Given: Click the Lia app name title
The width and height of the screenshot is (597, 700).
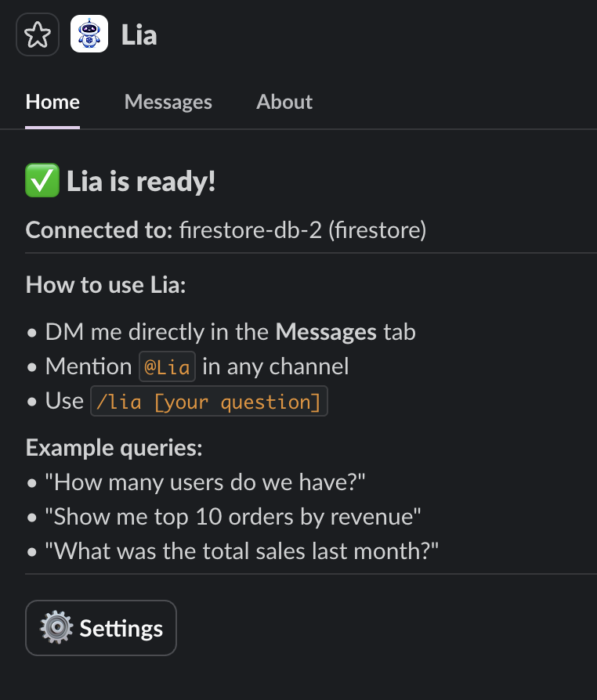Looking at the screenshot, I should coord(139,35).
